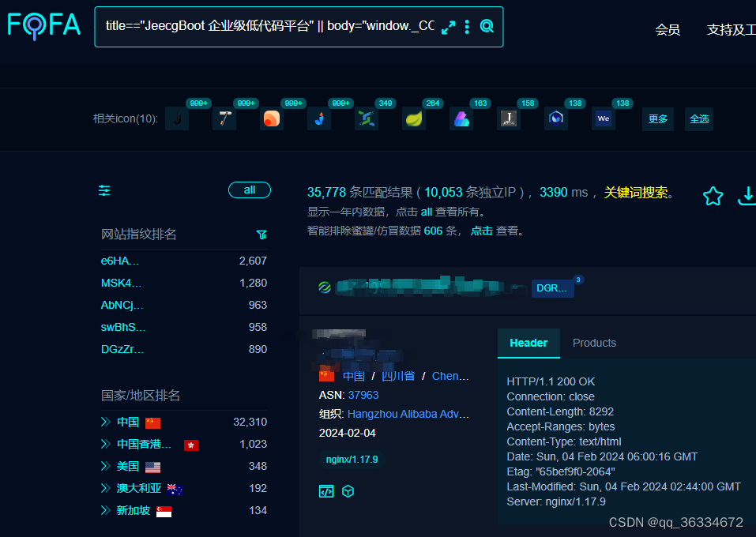
Task: Select the orange rounded related icon
Action: (272, 118)
